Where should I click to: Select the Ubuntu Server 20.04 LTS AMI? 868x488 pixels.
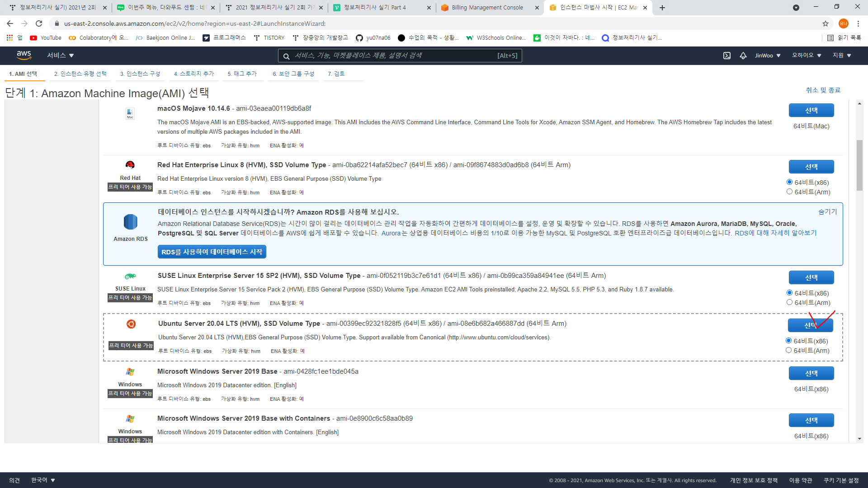click(x=811, y=325)
